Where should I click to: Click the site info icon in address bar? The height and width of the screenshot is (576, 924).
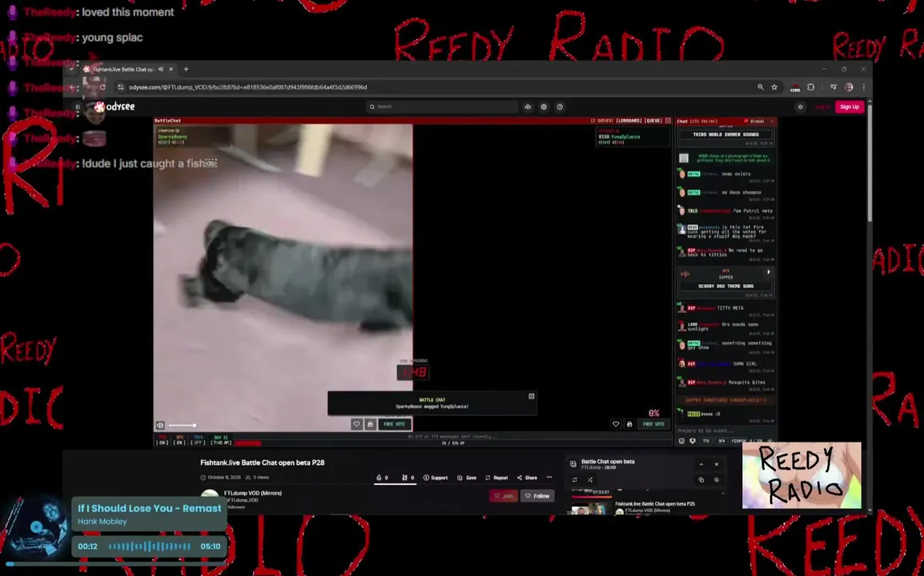point(121,87)
